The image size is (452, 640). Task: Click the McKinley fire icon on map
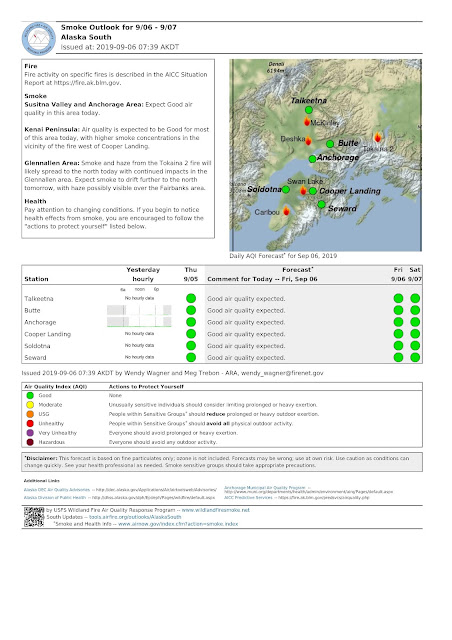click(307, 121)
